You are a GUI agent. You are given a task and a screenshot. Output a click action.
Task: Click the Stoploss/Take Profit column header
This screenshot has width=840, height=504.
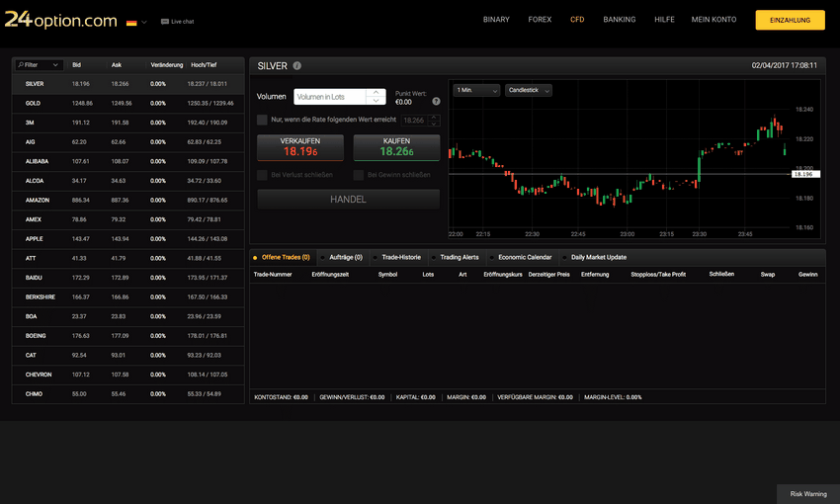pos(658,274)
